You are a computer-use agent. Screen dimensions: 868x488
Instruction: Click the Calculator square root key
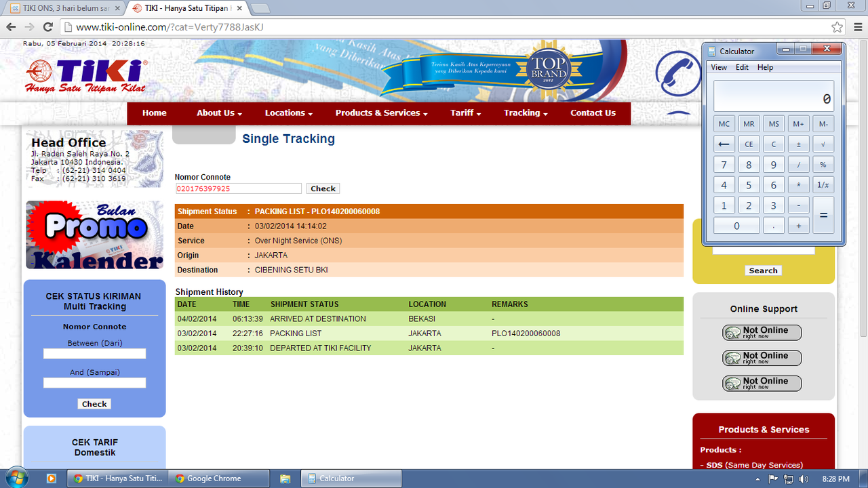[823, 144]
